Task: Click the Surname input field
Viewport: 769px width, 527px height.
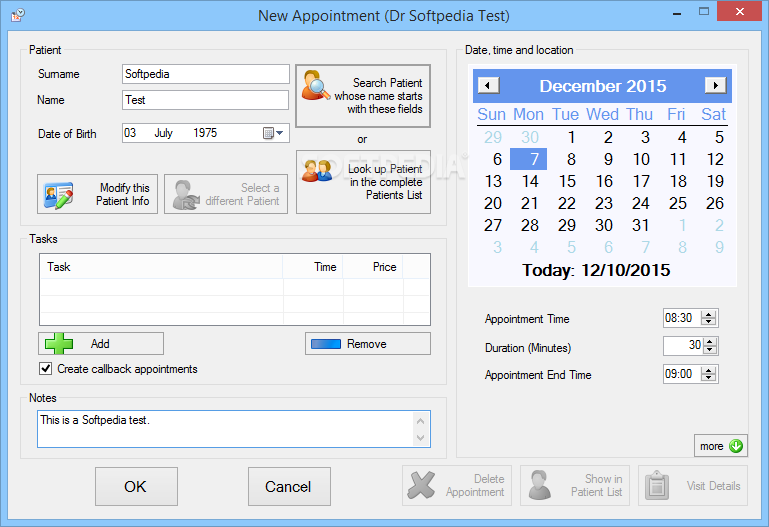Action: tap(205, 74)
